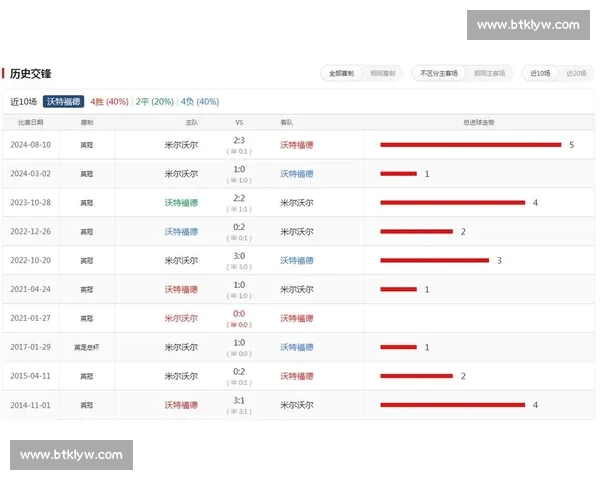Screen dimensions: 600x480
Task: Click the 英冠 competition in 2024-08-10 row
Action: 87,145
